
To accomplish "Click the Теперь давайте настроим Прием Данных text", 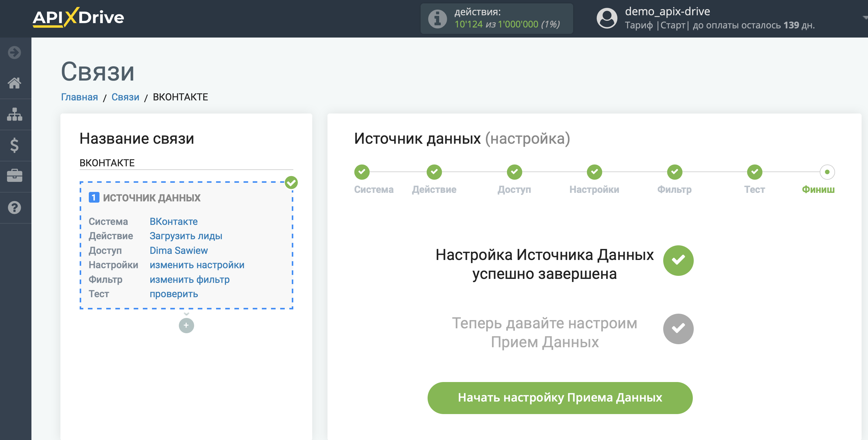I will click(x=544, y=333).
